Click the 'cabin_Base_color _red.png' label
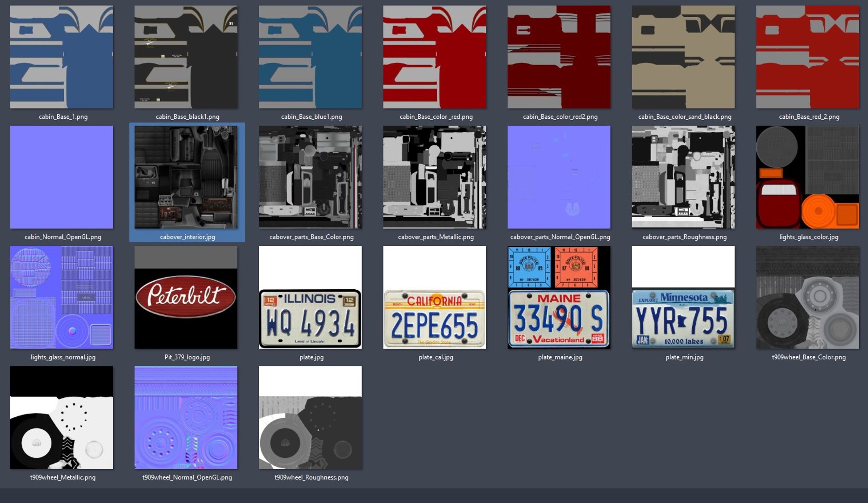The width and height of the screenshot is (868, 503). click(x=436, y=117)
